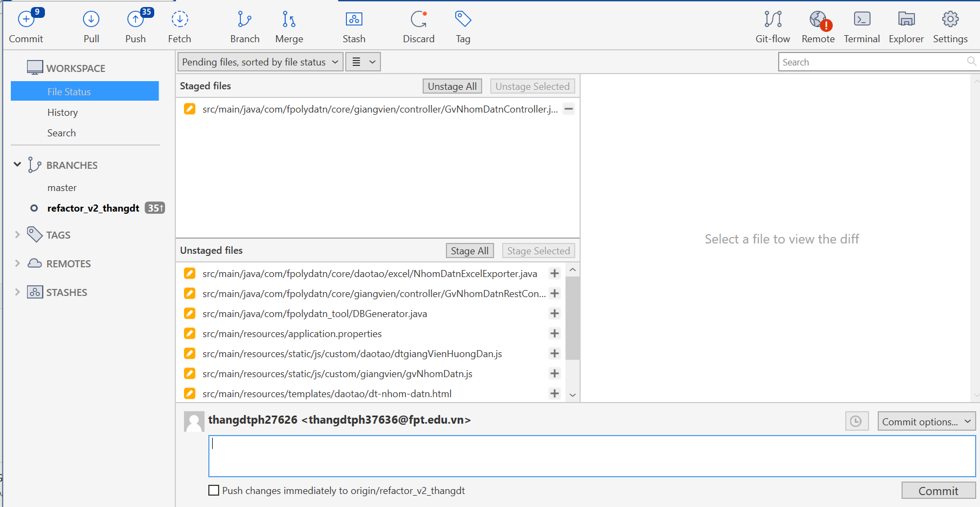The image size is (980, 507).
Task: Click the unstaged files scroll up arrow
Action: tap(573, 269)
